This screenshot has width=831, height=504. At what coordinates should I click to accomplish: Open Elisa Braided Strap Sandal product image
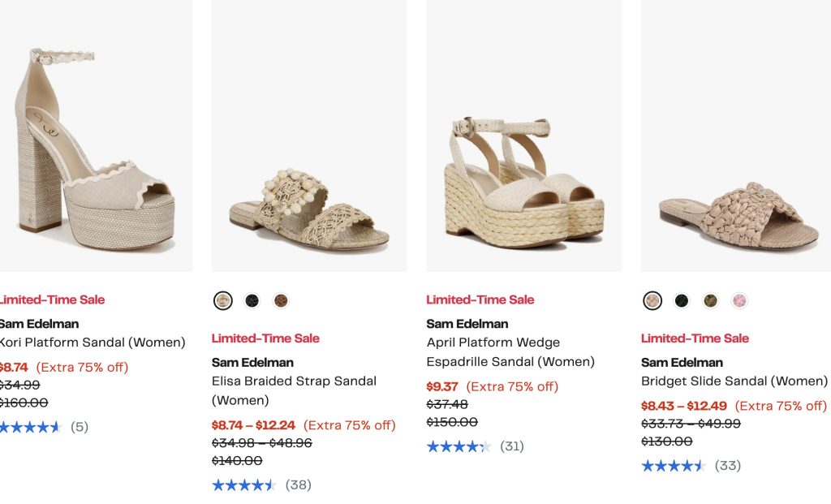click(x=309, y=138)
